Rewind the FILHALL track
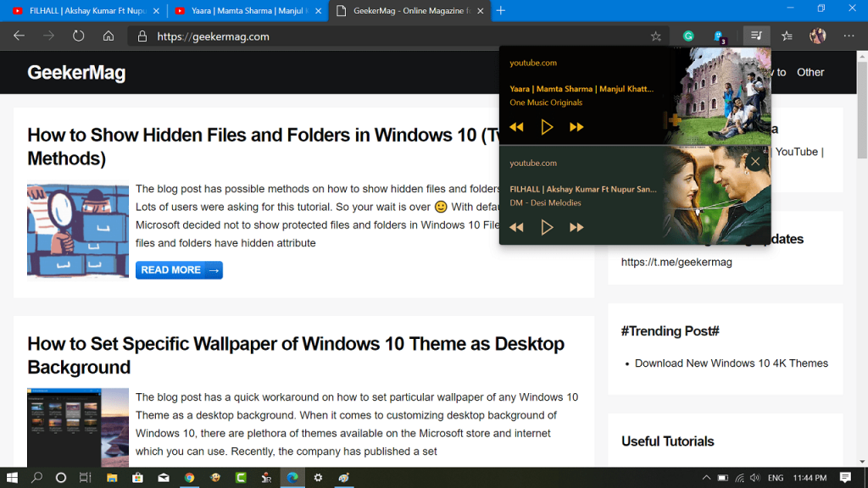Image resolution: width=868 pixels, height=488 pixels. tap(516, 227)
